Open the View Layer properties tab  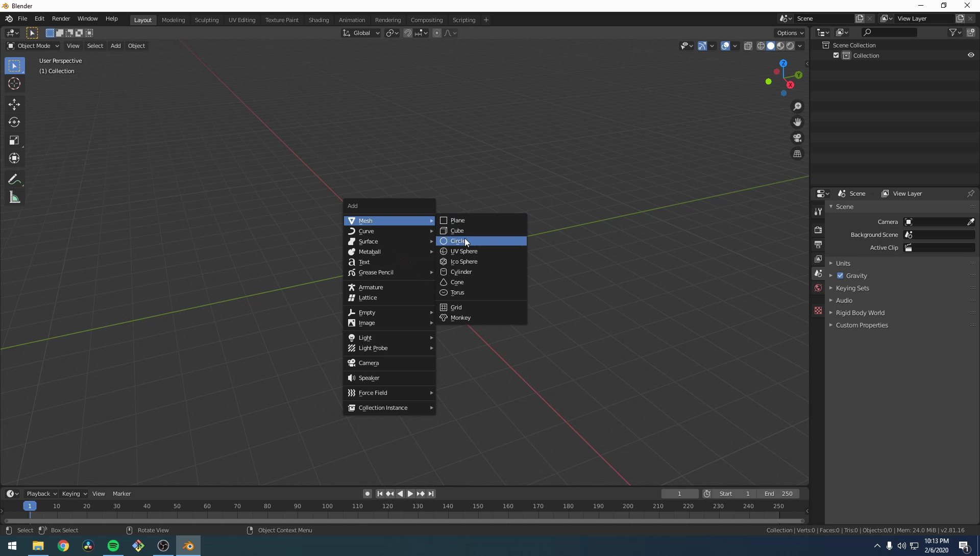point(818,259)
